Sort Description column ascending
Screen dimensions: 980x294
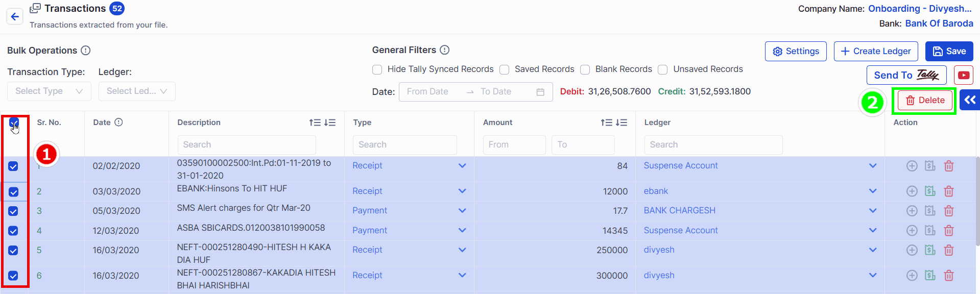click(315, 122)
